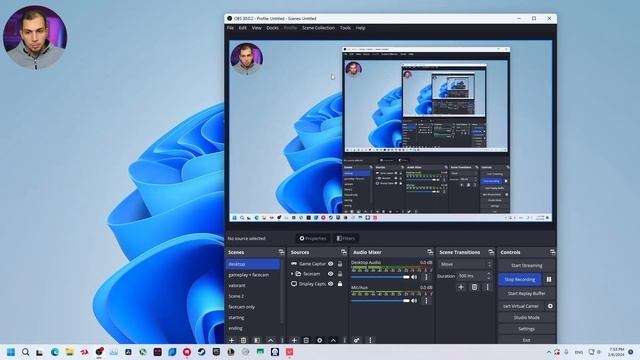Viewport: 640px width, 360px height.
Task: Expand the facecam group in Sources
Action: click(x=292, y=274)
